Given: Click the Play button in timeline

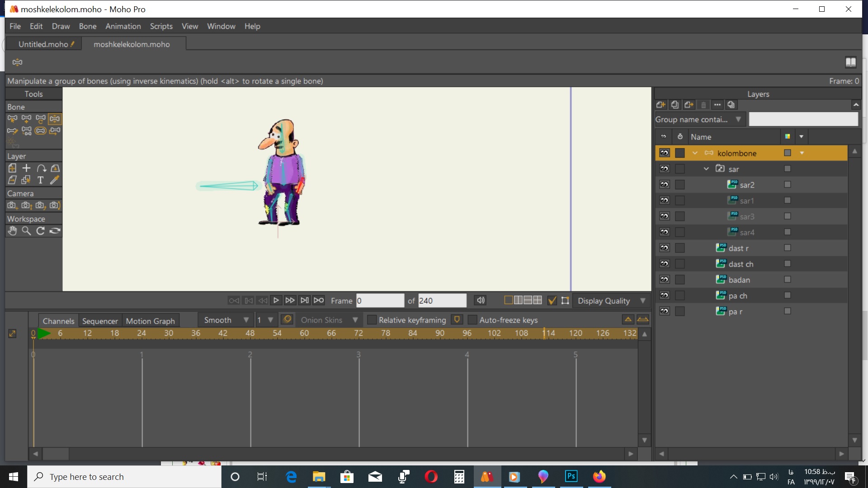Looking at the screenshot, I should (x=275, y=300).
